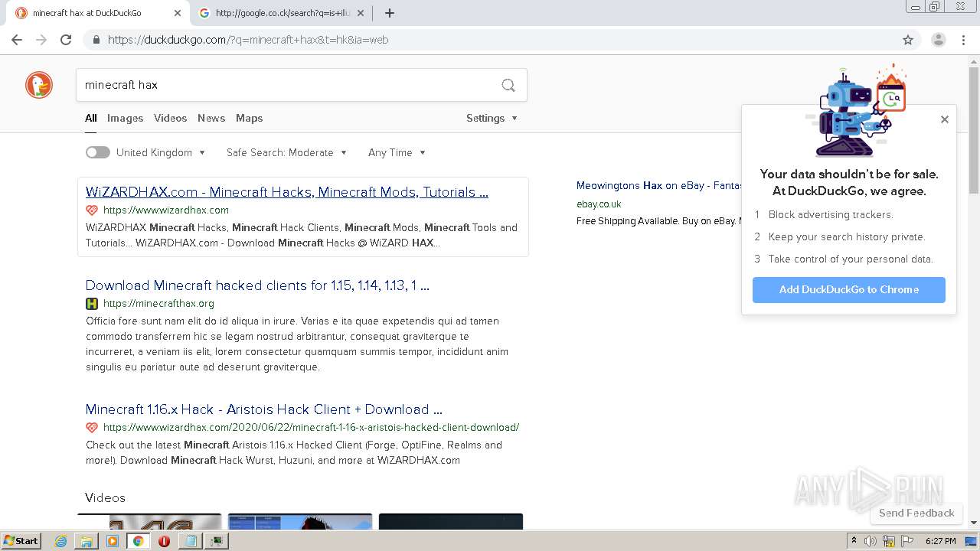
Task: Click the wizardhax.com favicon in first result
Action: coord(92,210)
